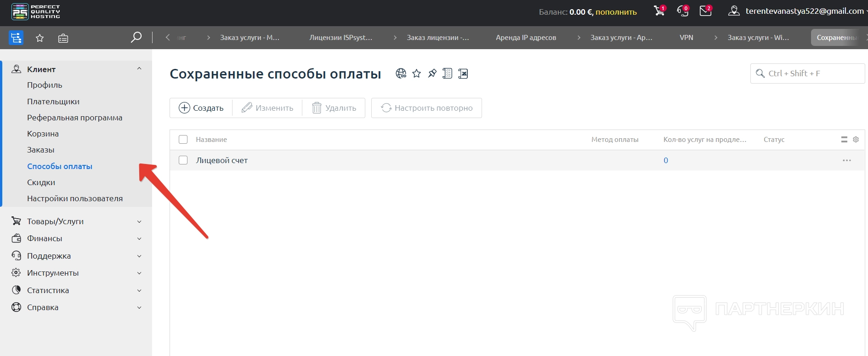Image resolution: width=868 pixels, height=356 pixels.
Task: Click the Настроить повторно button
Action: [426, 108]
